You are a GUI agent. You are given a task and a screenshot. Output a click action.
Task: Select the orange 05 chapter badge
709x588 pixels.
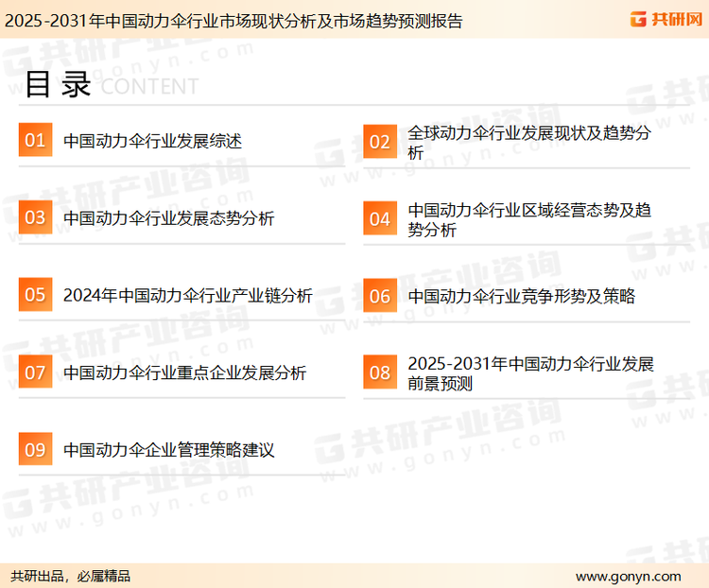pos(35,294)
